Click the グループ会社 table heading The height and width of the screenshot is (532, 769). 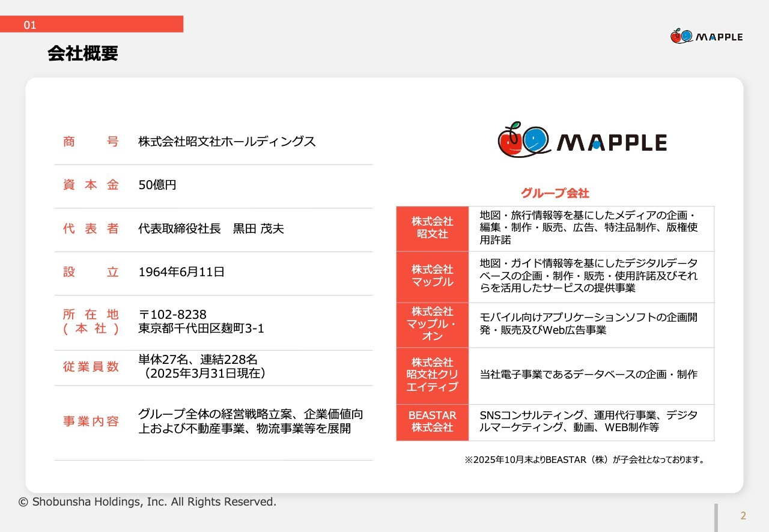[x=555, y=193]
